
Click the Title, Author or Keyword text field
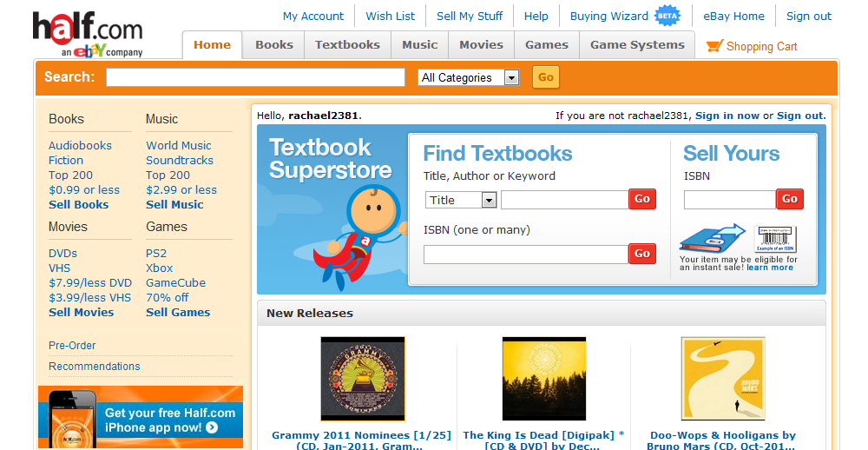pos(565,200)
